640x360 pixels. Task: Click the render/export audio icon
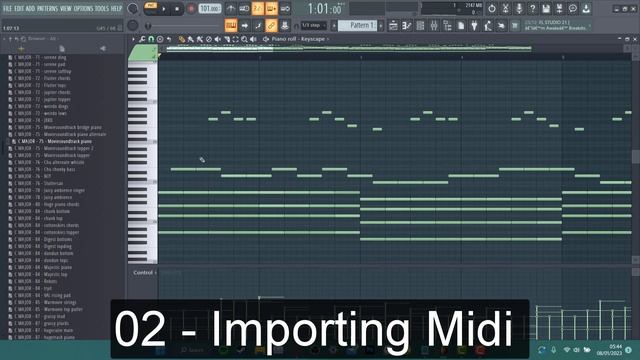click(559, 8)
